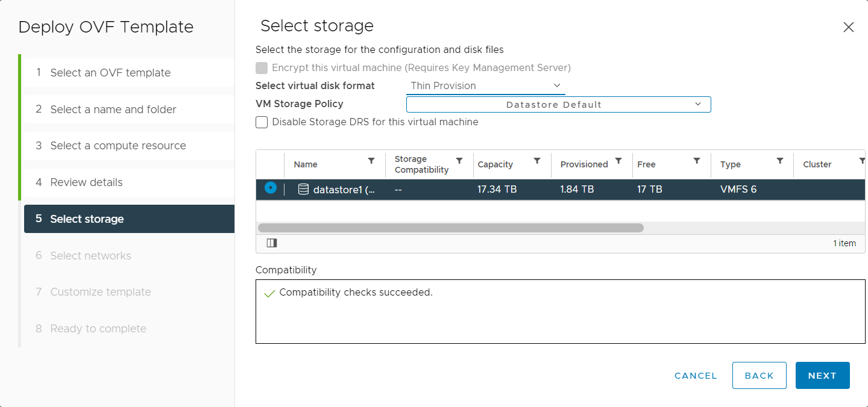This screenshot has width=868, height=407.
Task: Toggle Encrypt this virtual machine checkbox
Action: pos(262,67)
